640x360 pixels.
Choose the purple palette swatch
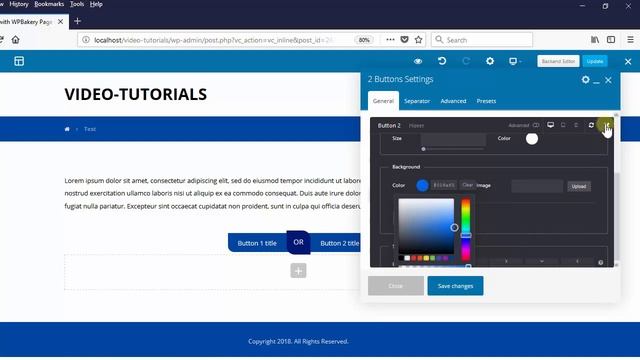445,258
